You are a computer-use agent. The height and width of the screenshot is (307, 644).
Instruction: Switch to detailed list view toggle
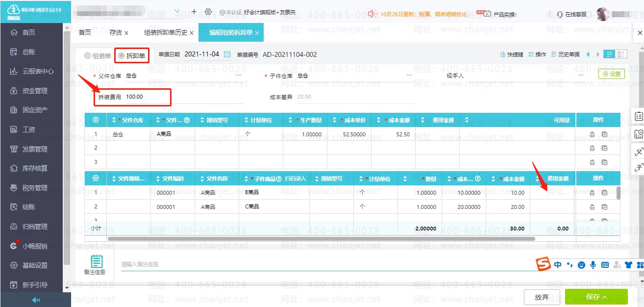point(621,54)
